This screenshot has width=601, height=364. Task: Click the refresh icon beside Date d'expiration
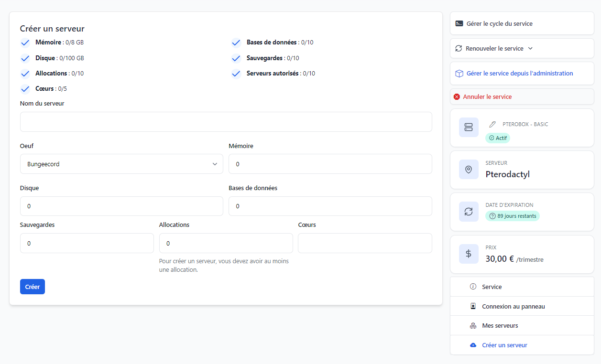click(469, 212)
